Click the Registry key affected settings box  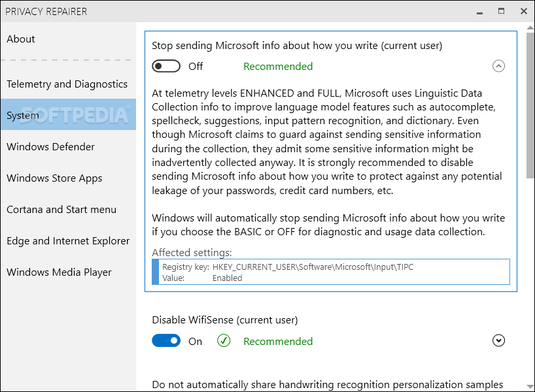coord(331,272)
